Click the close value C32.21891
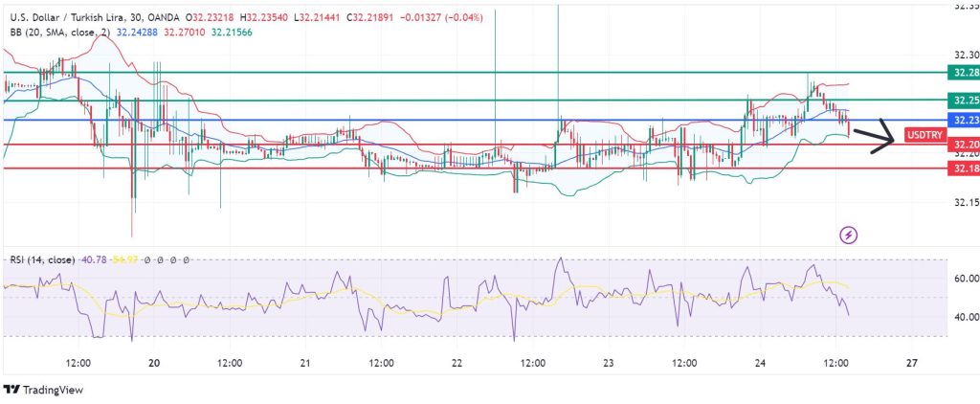The image size is (980, 404). pyautogui.click(x=371, y=19)
